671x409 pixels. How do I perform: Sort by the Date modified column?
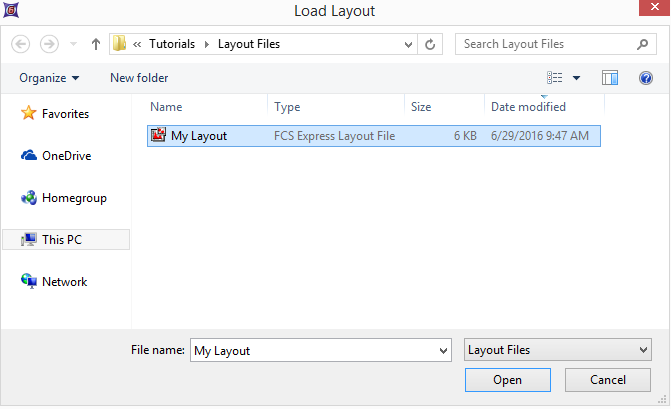(x=528, y=107)
